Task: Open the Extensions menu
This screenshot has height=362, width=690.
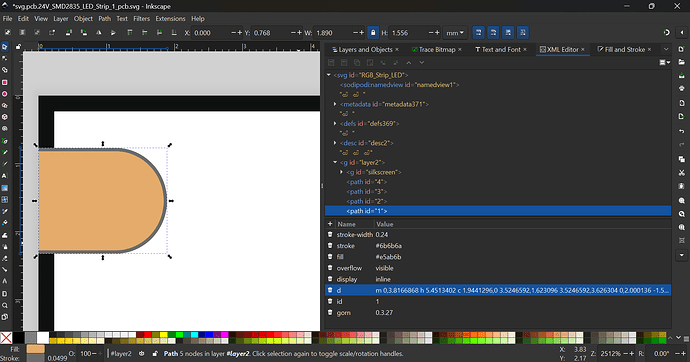Action: [170, 18]
